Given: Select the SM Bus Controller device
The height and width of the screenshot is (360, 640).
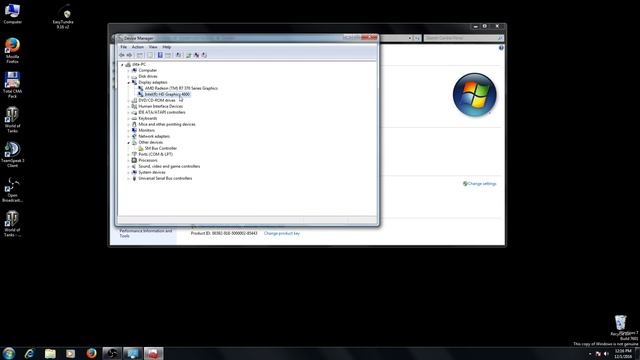Looking at the screenshot, I should coord(161,148).
